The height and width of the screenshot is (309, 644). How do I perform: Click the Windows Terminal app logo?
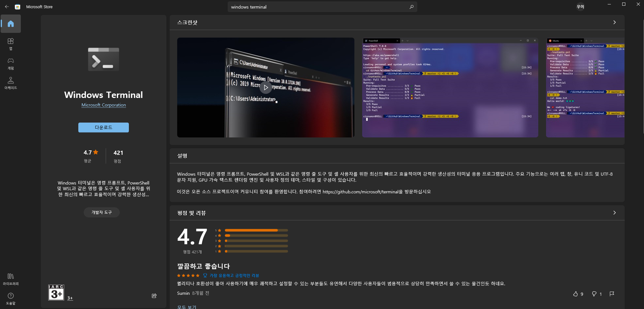[104, 59]
